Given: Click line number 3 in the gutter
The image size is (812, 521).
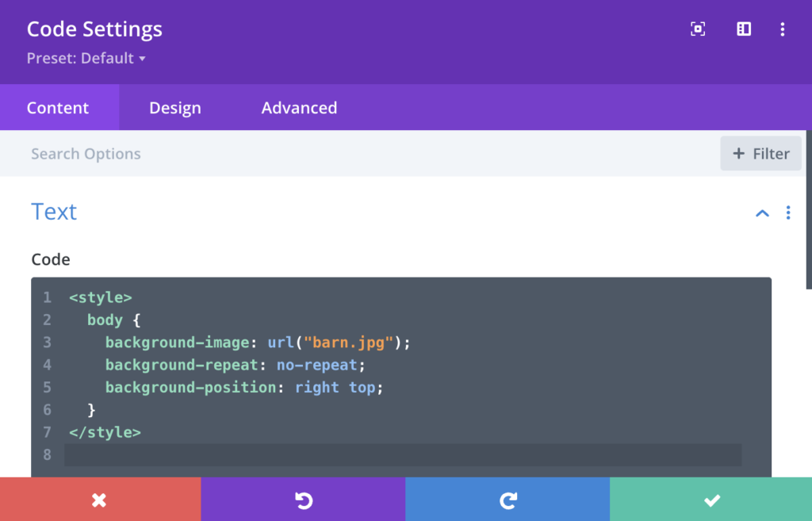Looking at the screenshot, I should point(47,343).
